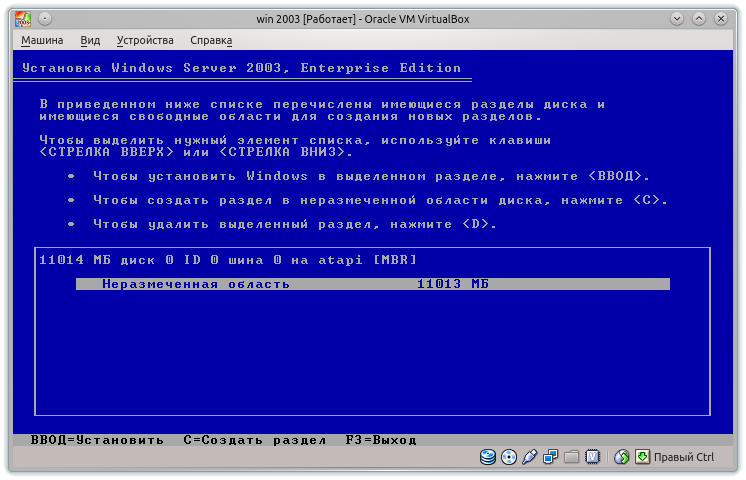Click the line about pressing <C> to create partition
Image resolution: width=746 pixels, height=480 pixels.
(x=381, y=200)
